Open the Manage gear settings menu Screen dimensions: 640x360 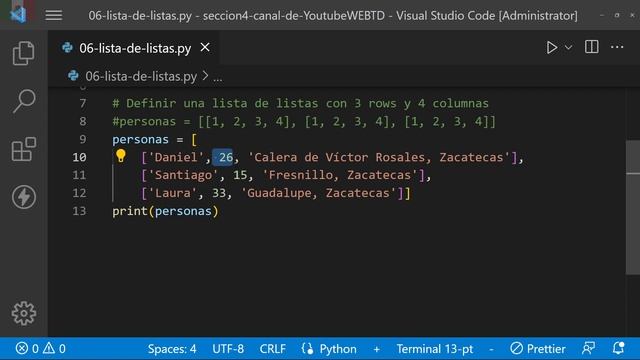[x=24, y=313]
